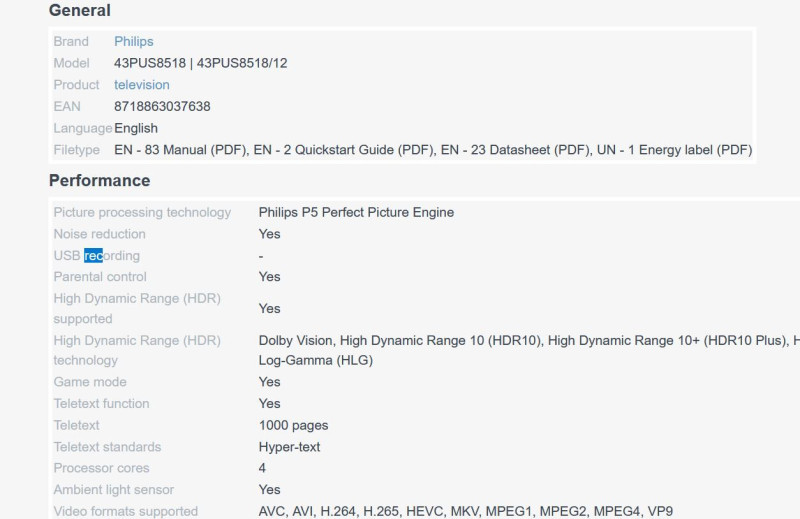Click the Picture processing technology label
Image resolution: width=800 pixels, height=519 pixels.
click(142, 212)
